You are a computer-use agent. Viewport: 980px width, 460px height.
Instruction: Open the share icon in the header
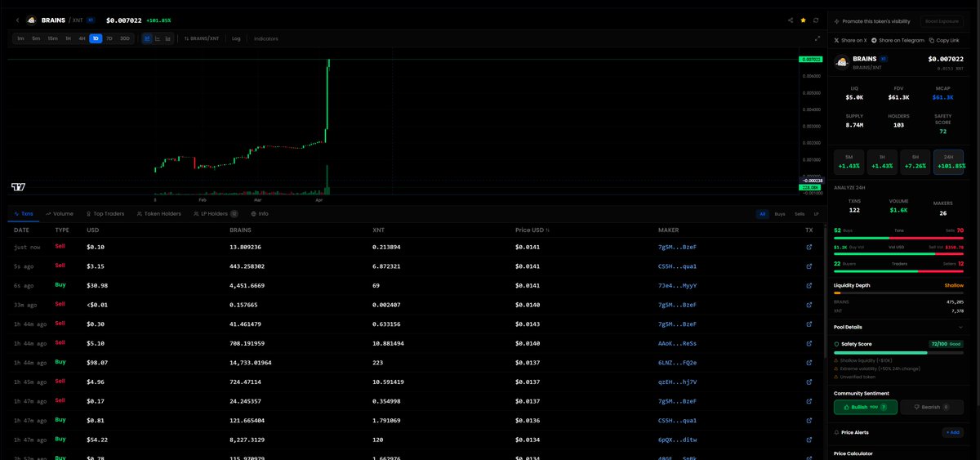791,20
